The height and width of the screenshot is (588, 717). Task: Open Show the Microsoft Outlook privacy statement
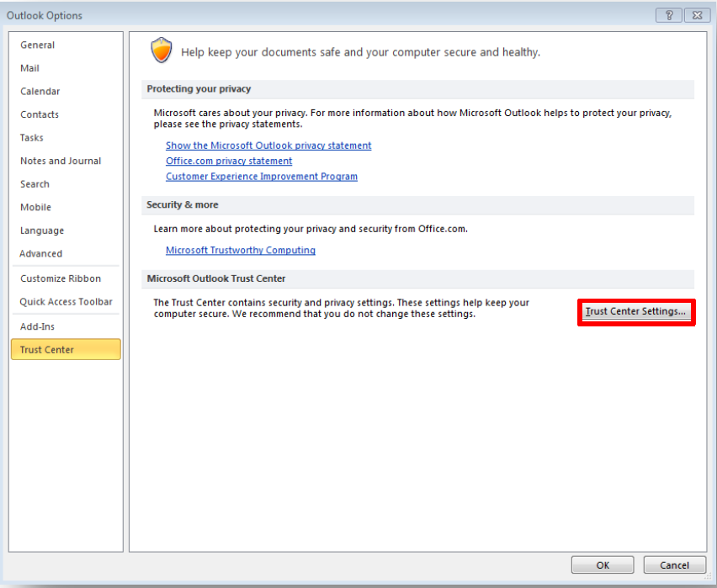[x=268, y=146]
